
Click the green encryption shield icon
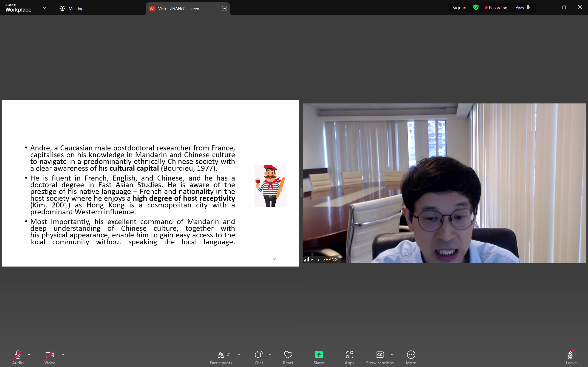pyautogui.click(x=476, y=8)
